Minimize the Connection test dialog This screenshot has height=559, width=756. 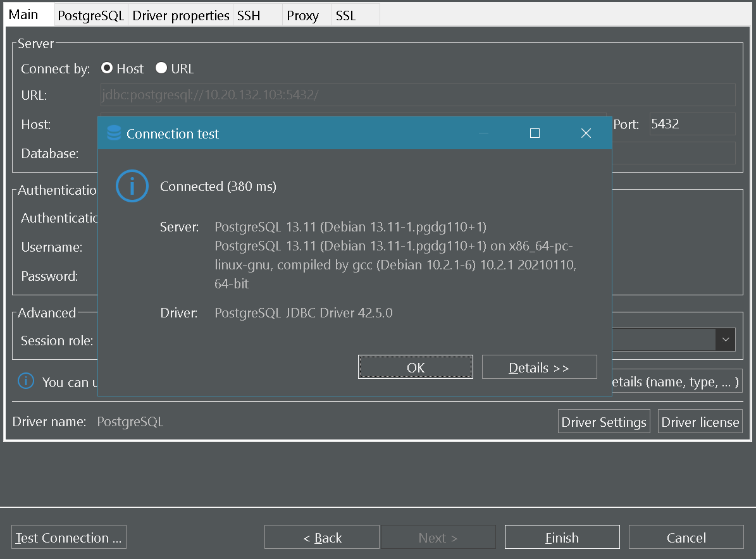click(x=483, y=133)
